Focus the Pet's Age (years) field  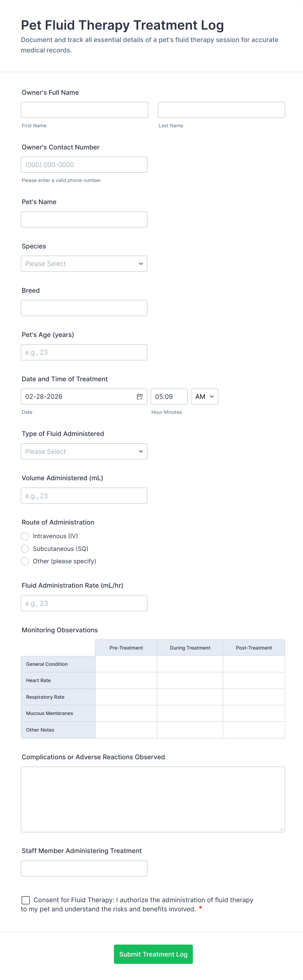point(84,352)
